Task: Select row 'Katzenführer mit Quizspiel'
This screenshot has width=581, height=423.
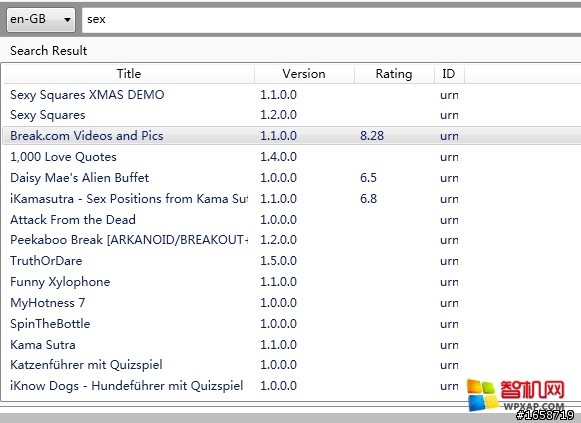Action: coord(292,365)
